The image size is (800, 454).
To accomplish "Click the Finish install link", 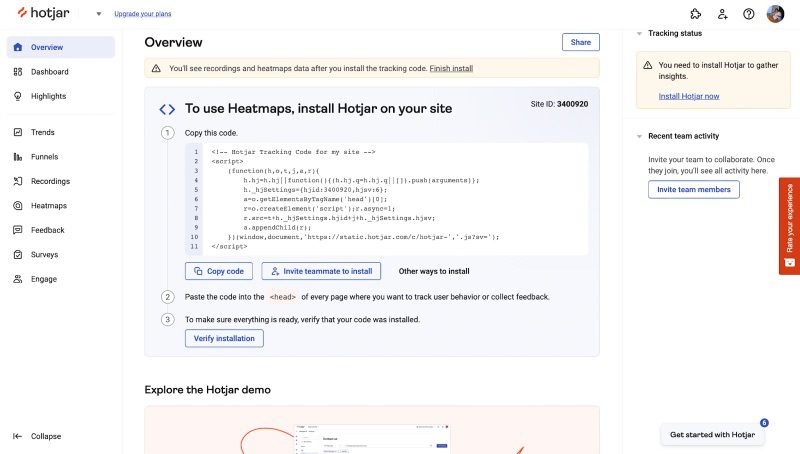I will 451,68.
